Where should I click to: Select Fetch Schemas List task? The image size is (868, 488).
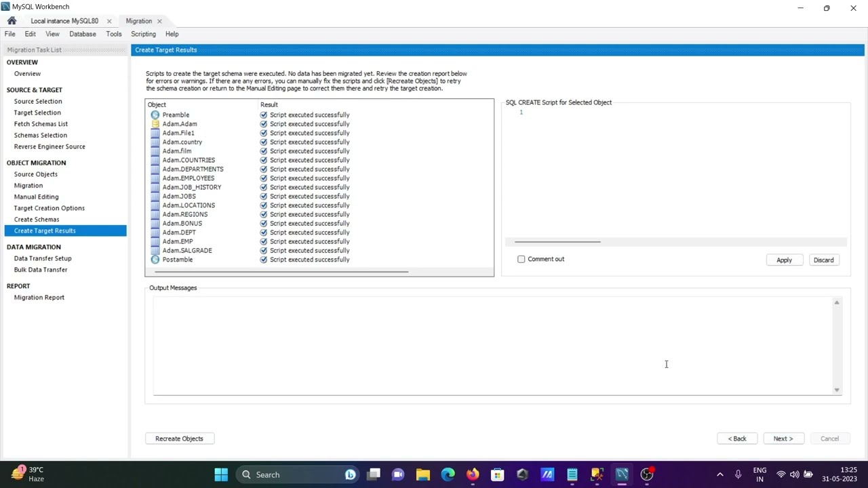coord(41,124)
